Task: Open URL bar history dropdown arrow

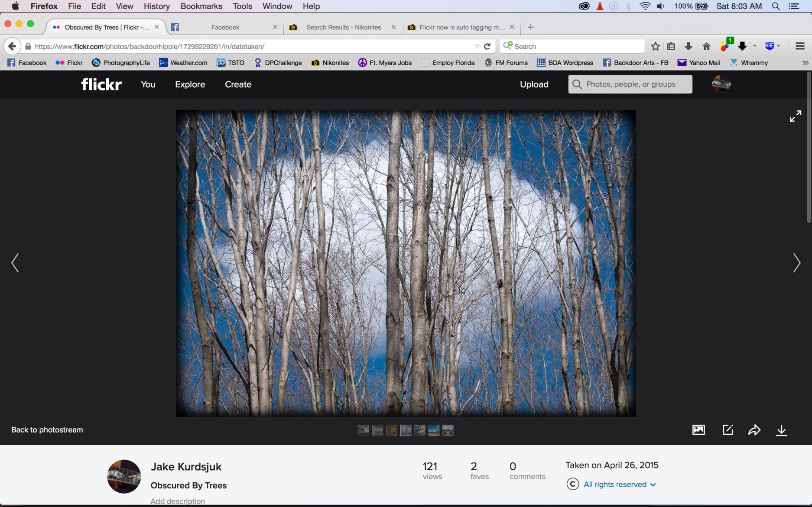Action: click(x=477, y=46)
